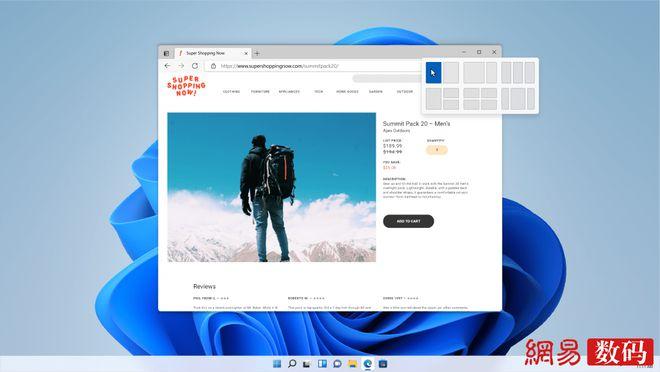Viewport: 660px width, 372px height.
Task: Choose bottom-right quadrant of four-grid layout
Action: [489, 104]
